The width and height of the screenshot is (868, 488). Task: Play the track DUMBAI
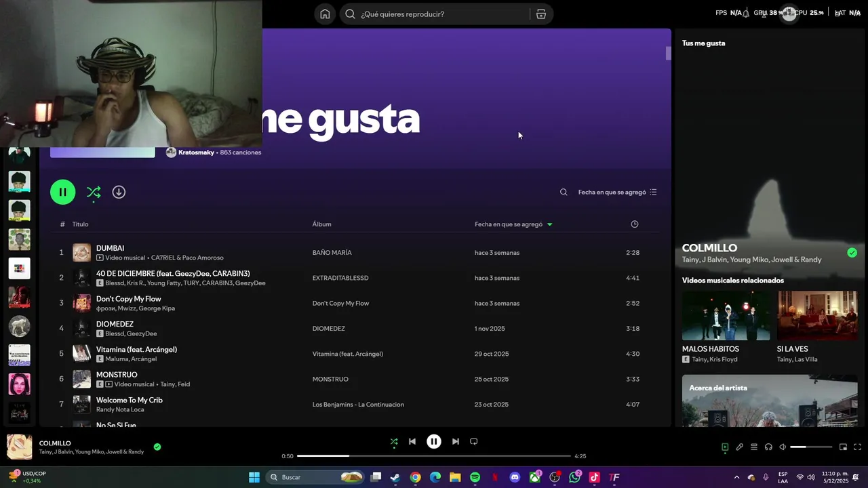click(x=110, y=248)
